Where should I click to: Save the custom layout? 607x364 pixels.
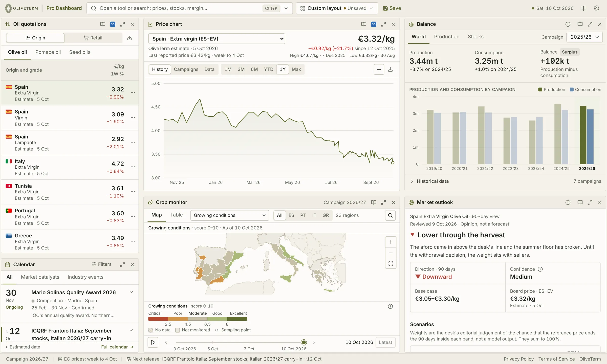[x=392, y=8]
